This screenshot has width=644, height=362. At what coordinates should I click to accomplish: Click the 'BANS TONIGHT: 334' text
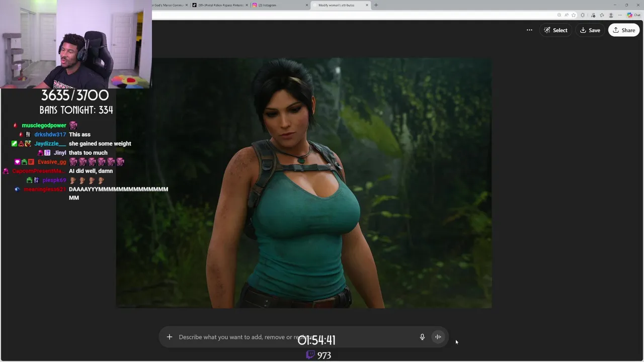tap(76, 110)
